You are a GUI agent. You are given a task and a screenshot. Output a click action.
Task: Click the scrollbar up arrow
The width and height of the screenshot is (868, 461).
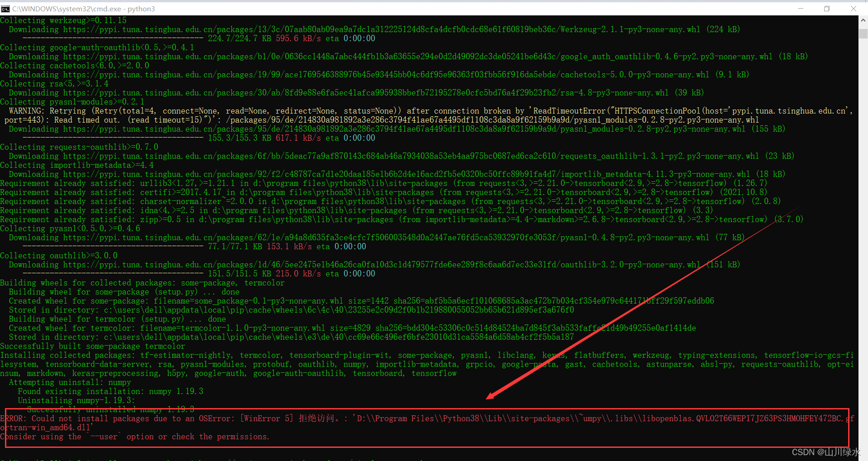click(x=863, y=20)
